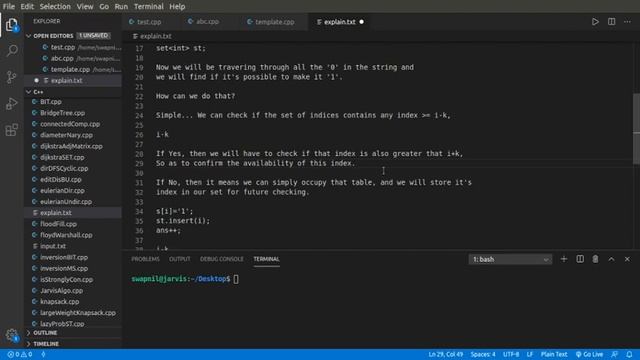
Task: Open the Help menu
Action: [x=177, y=7]
